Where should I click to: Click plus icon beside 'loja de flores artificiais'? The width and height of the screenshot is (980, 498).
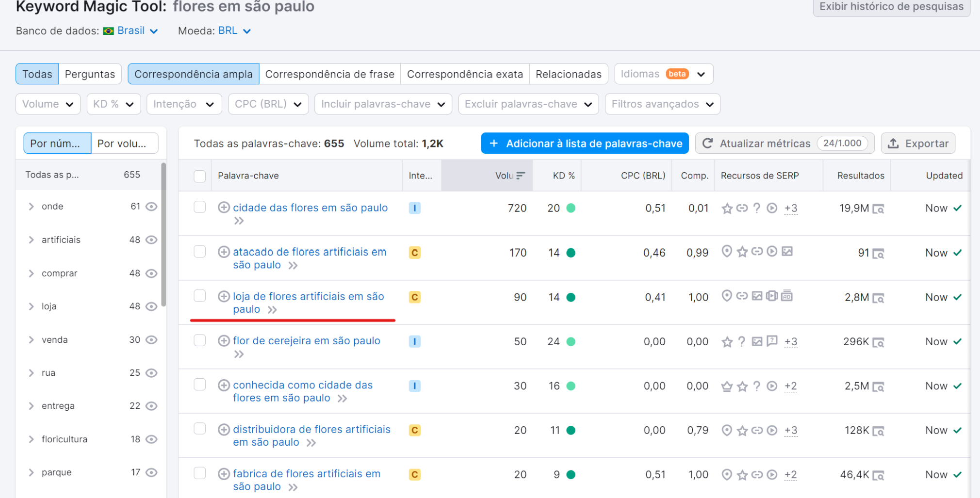(224, 296)
